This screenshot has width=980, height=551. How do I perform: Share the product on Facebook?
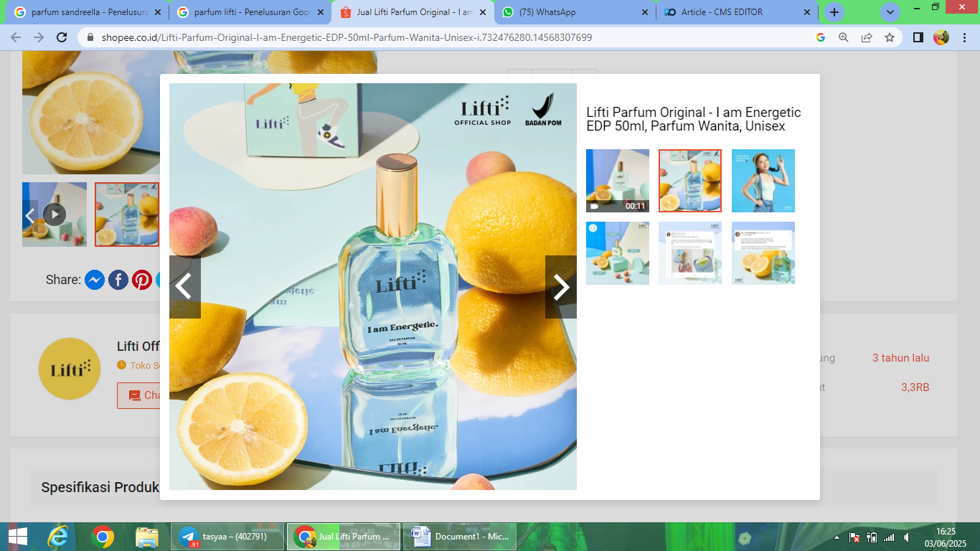pos(118,280)
